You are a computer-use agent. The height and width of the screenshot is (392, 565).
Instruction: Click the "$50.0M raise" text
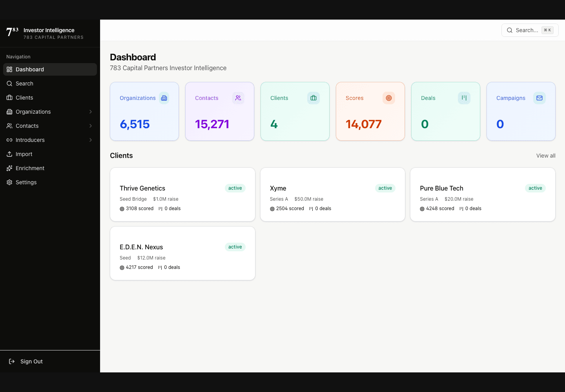tap(309, 199)
